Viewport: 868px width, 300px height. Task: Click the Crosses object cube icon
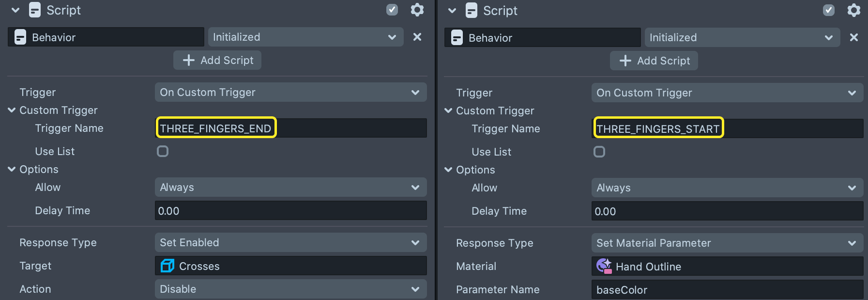click(168, 266)
